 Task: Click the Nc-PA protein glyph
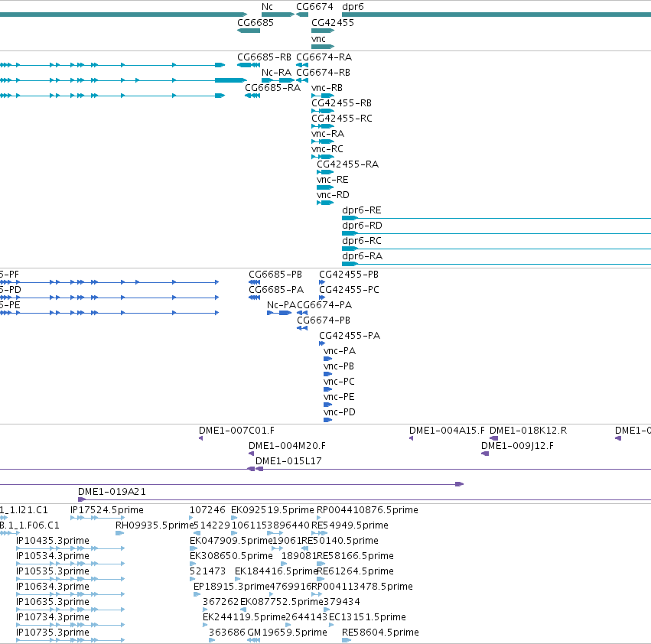tap(279, 313)
